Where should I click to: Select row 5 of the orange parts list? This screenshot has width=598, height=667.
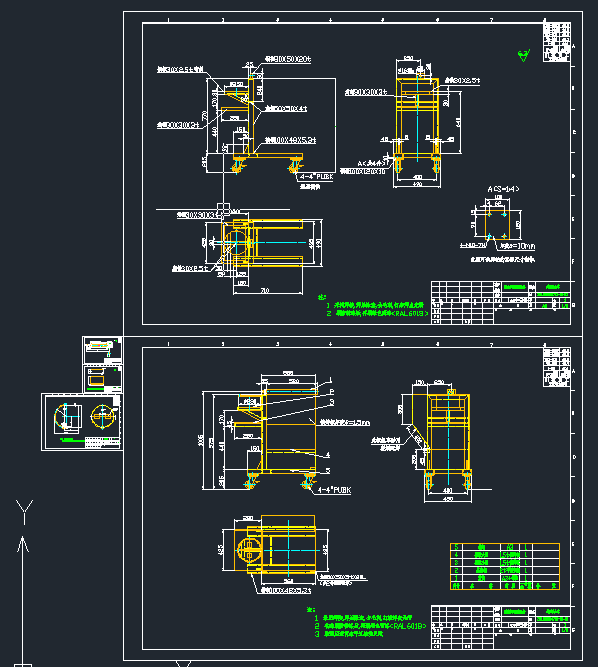[505, 547]
